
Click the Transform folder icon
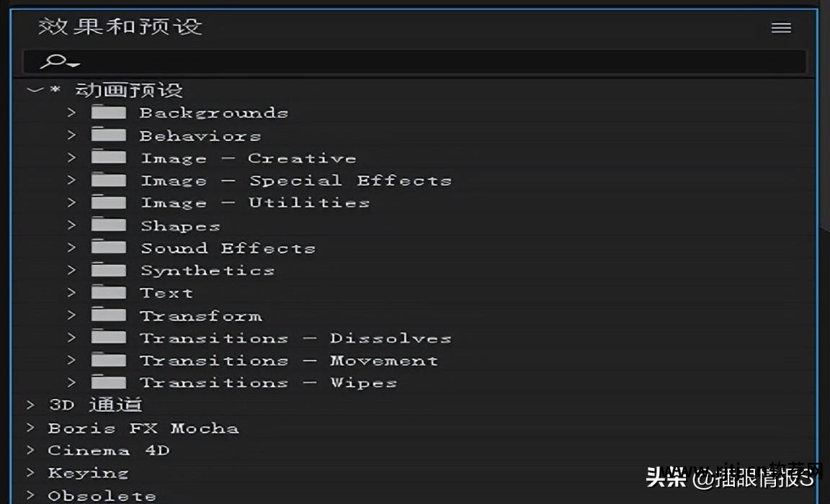click(109, 315)
